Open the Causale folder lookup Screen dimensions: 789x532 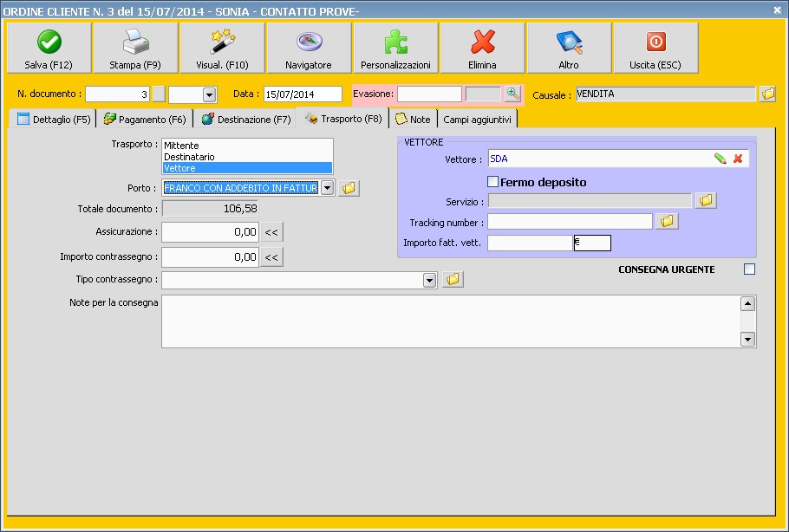pyautogui.click(x=768, y=94)
